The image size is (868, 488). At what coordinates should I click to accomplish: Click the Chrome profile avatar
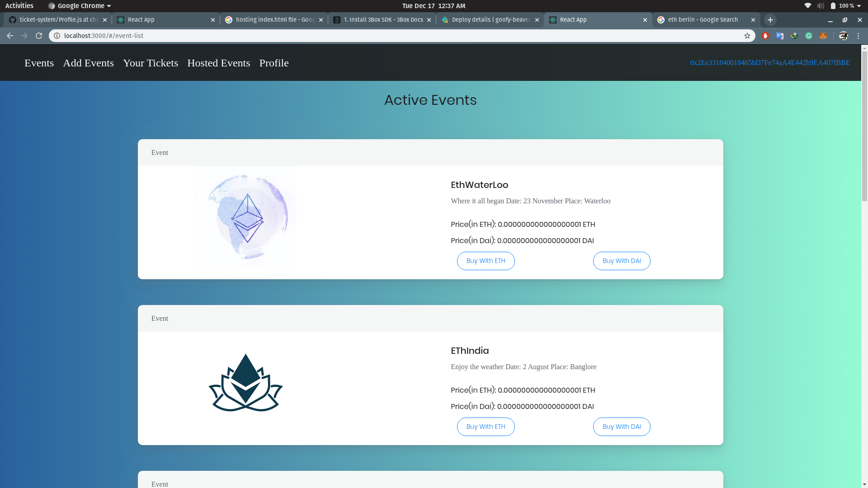843,36
